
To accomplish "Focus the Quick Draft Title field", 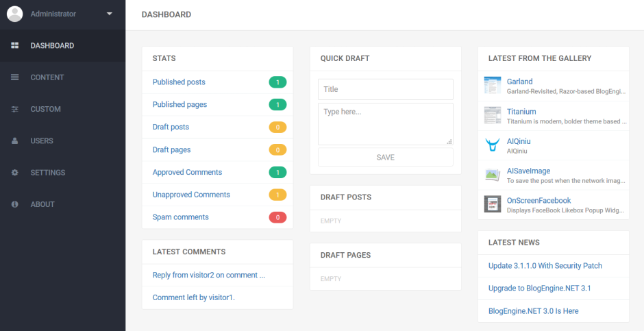I will coord(385,89).
